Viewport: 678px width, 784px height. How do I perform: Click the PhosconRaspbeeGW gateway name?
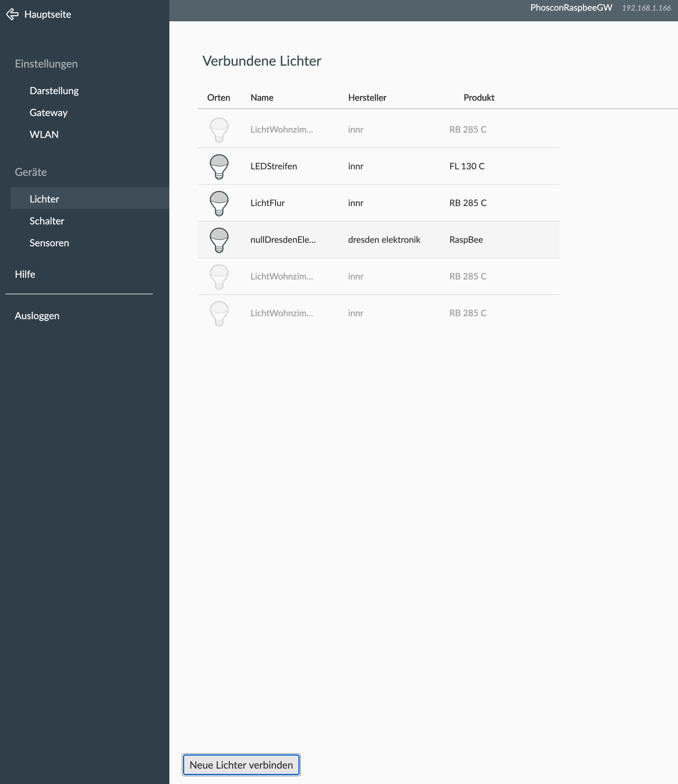pos(571,8)
